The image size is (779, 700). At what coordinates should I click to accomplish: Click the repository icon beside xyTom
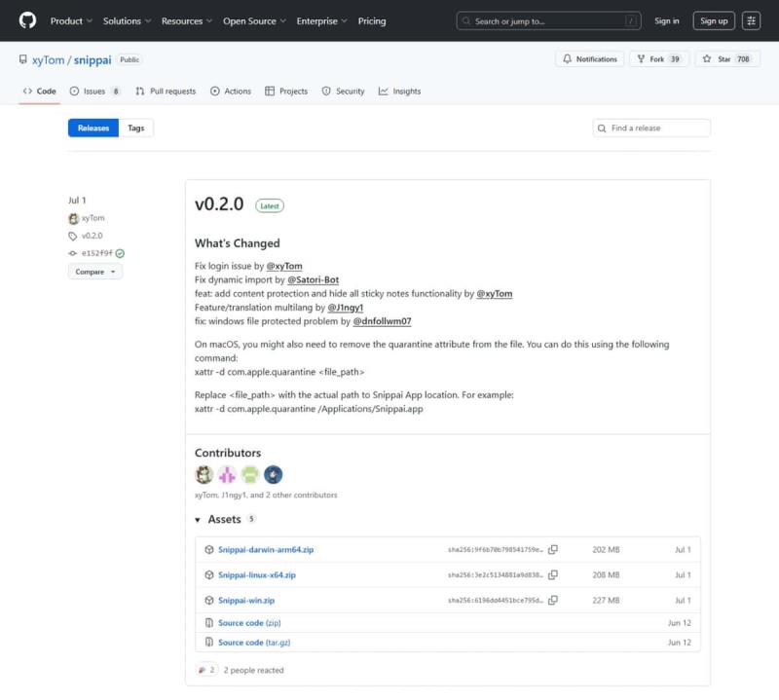(x=22, y=59)
